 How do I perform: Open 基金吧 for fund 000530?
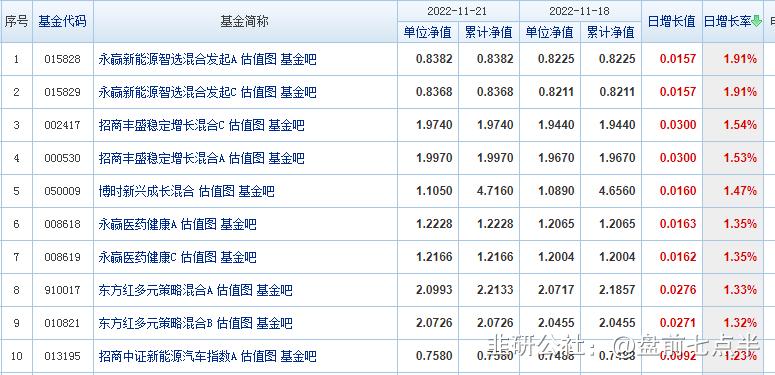pos(287,159)
